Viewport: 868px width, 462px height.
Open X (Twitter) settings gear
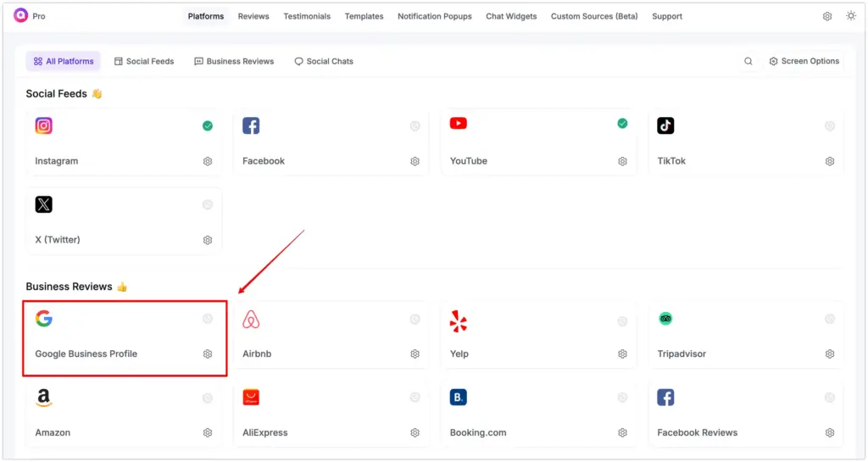pos(208,240)
